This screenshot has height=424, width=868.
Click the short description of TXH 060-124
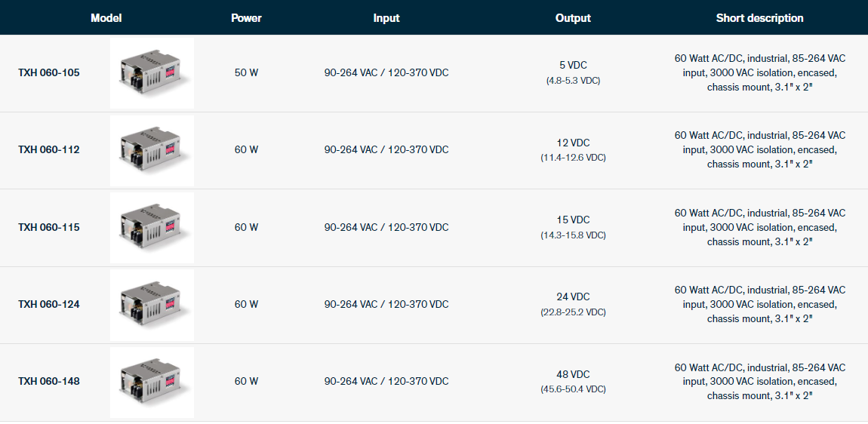pos(759,304)
